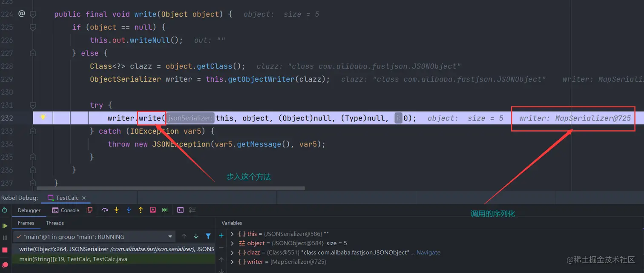Click 'getClass' on line 228

pos(215,66)
